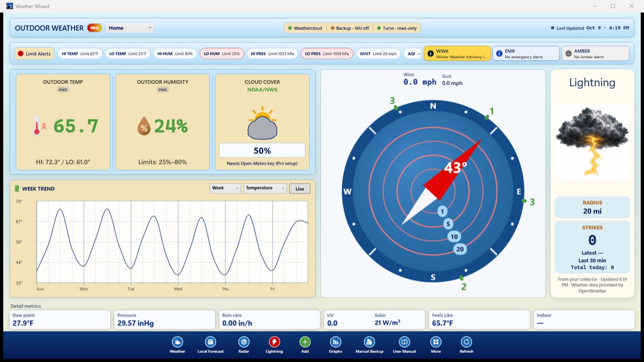Image resolution: width=644 pixels, height=362 pixels.
Task: Click the AMBER gray minus icon
Action: click(568, 53)
